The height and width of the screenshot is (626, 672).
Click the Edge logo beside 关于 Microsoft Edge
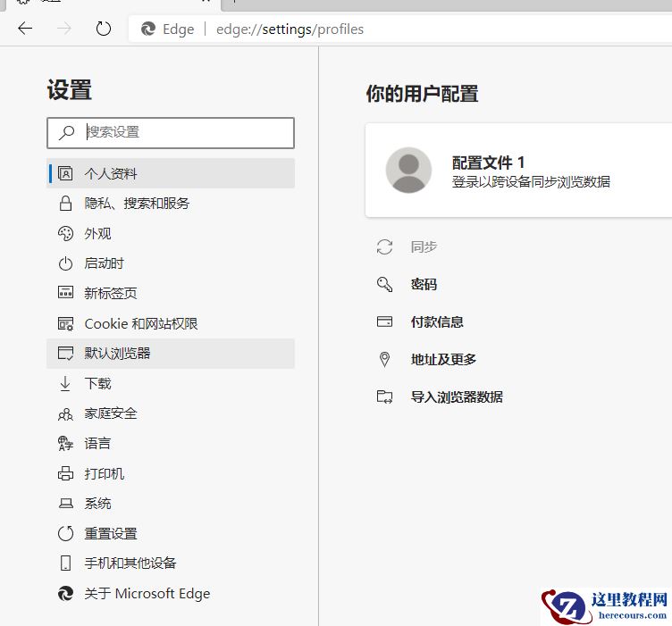65,594
